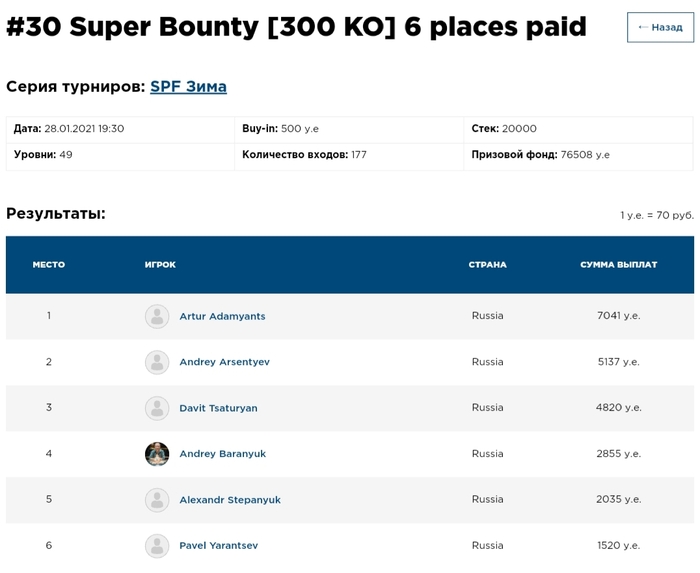Open the SPF Зима series link
The image size is (700, 573).
[188, 87]
